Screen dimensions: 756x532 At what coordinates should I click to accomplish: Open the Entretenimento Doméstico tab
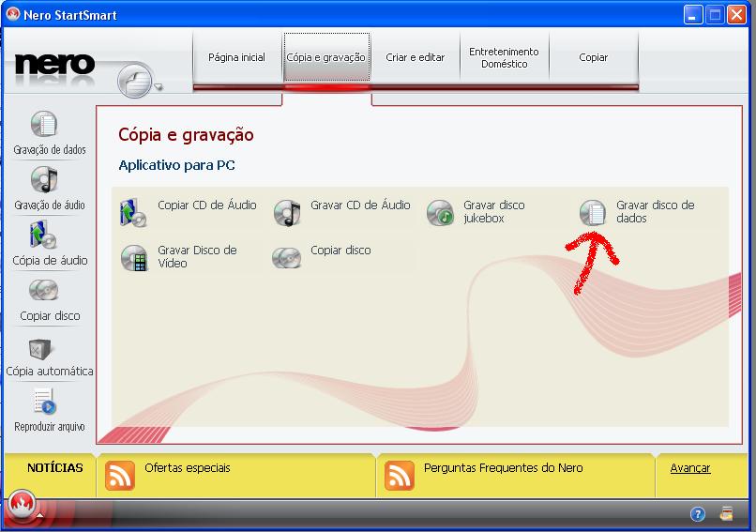(x=505, y=57)
